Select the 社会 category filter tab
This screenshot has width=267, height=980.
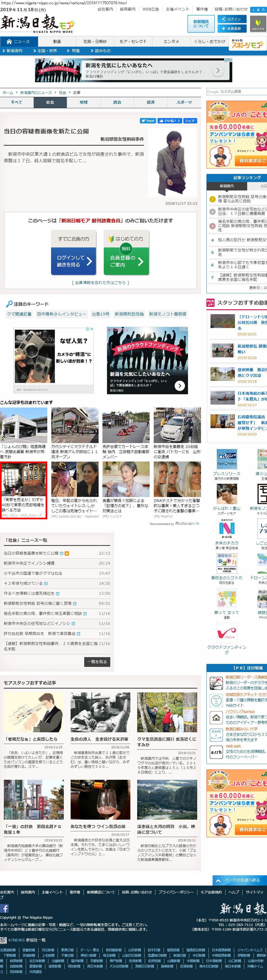[50, 102]
